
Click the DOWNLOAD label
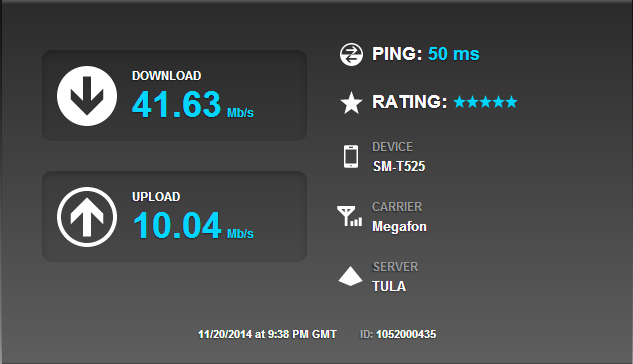(x=166, y=75)
